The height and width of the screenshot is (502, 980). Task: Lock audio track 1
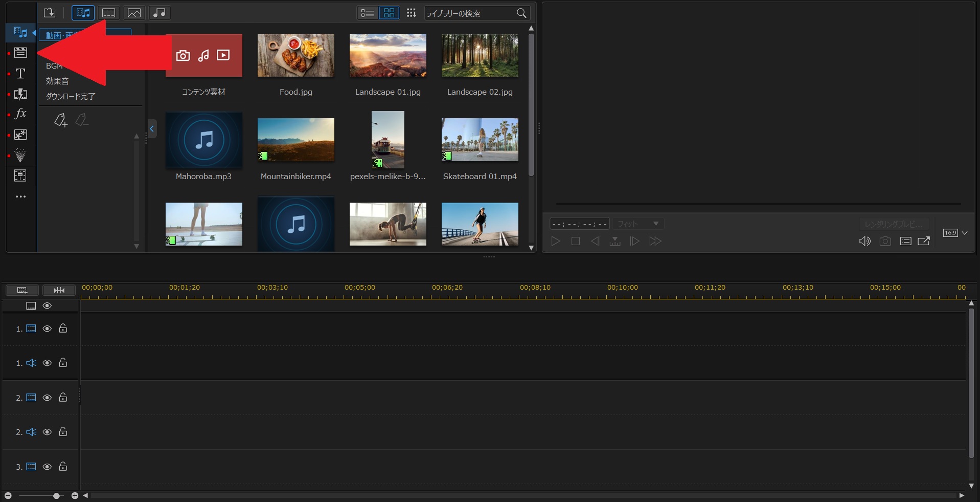point(63,363)
